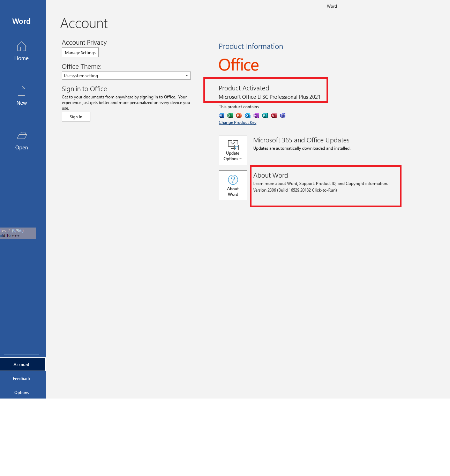The height and width of the screenshot is (476, 450).
Task: Open the Update Options menu button
Action: 233,150
